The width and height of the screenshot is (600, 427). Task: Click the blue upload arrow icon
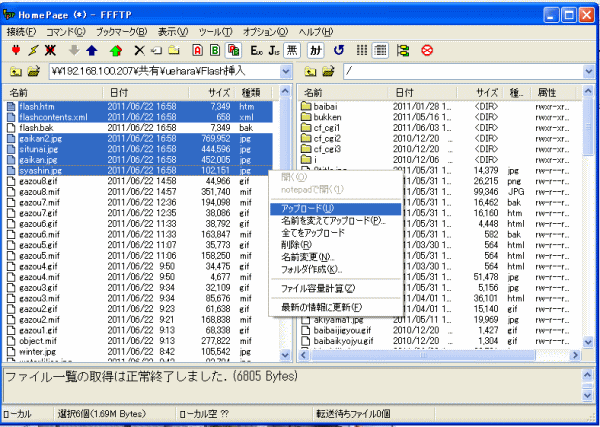pos(91,50)
